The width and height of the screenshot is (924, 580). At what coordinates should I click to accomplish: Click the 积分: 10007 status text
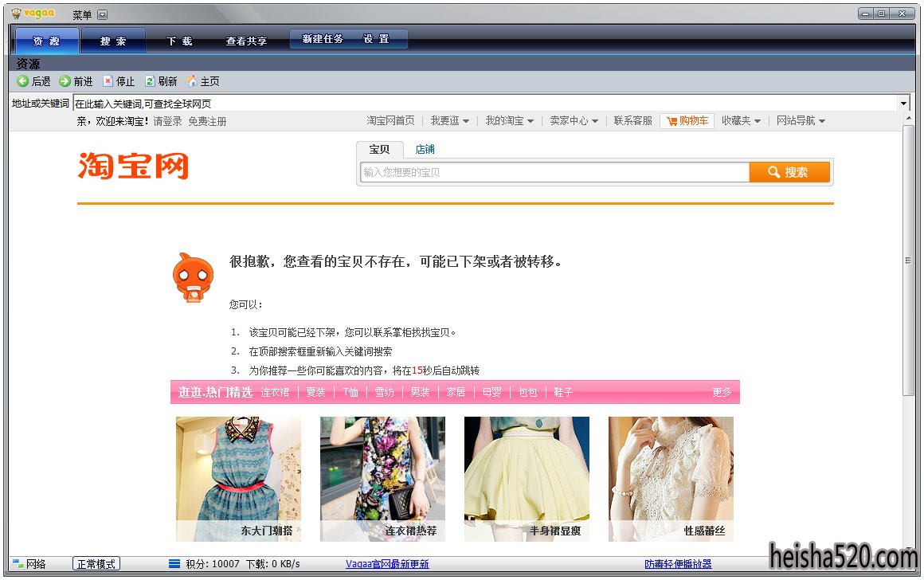tap(213, 564)
